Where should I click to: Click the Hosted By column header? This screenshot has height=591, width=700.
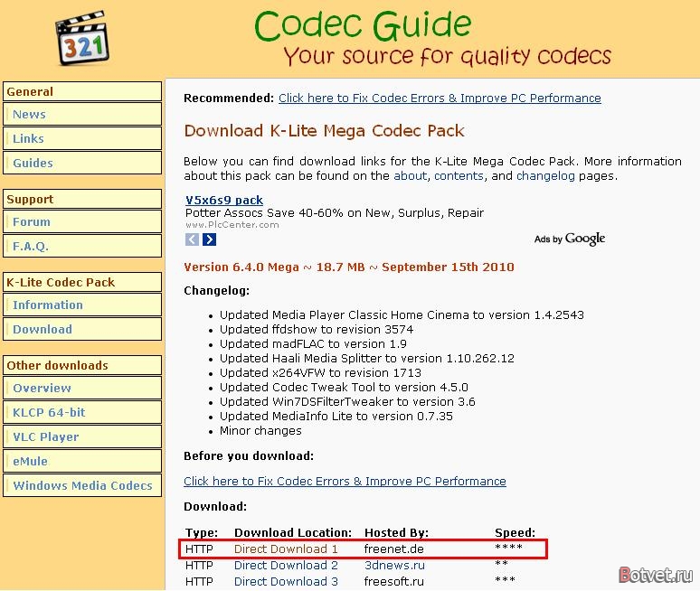tap(396, 532)
